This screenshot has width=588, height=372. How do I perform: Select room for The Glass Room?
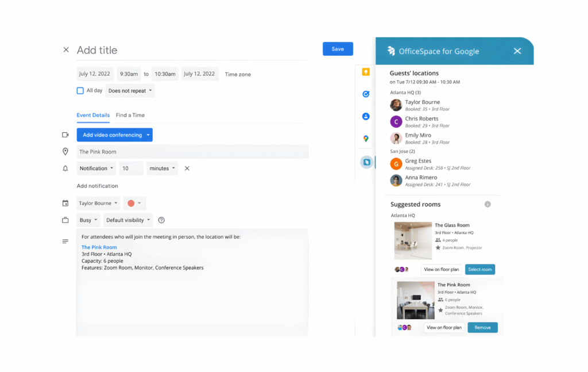tap(480, 269)
